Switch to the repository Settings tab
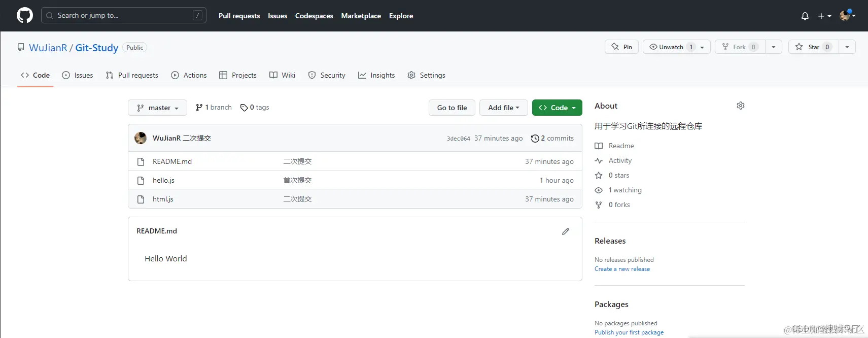868x338 pixels. pos(426,75)
